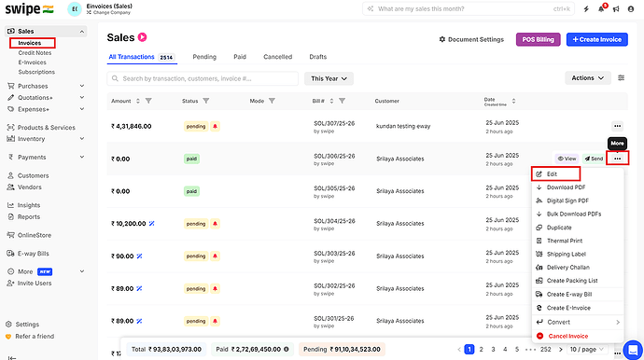Expand the Expenses+ sidebar section
Image resolution: width=644 pixels, height=360 pixels.
[x=82, y=109]
